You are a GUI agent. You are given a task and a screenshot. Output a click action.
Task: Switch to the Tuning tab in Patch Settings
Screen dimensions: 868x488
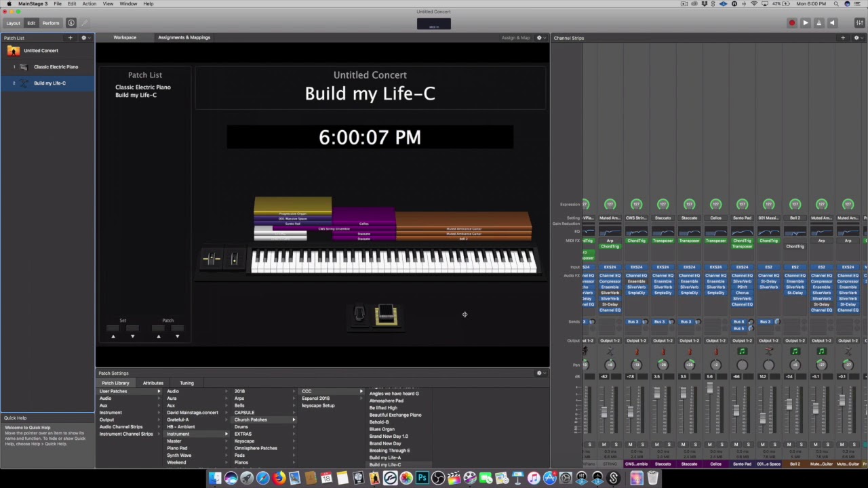click(186, 384)
